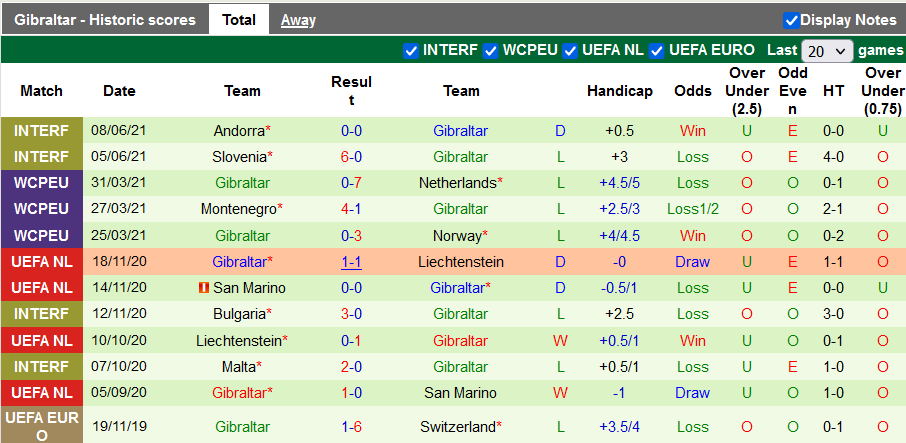
Task: Switch to the Away tab
Action: tap(298, 20)
